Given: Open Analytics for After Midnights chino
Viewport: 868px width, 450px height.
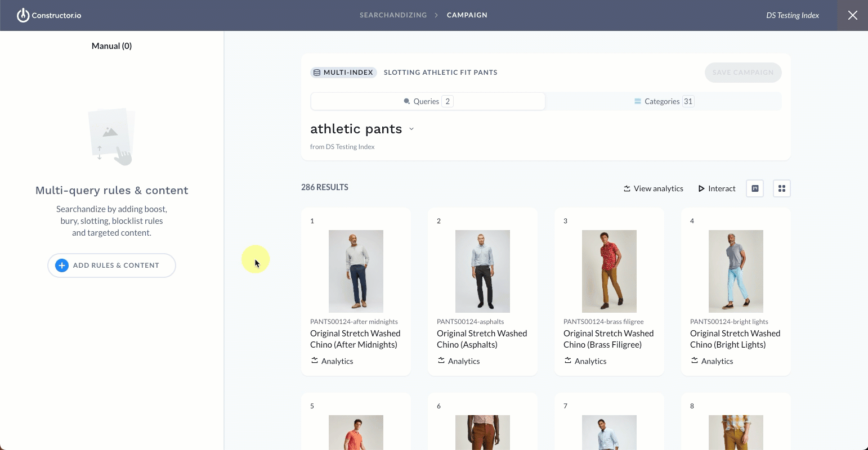Looking at the screenshot, I should (x=332, y=361).
